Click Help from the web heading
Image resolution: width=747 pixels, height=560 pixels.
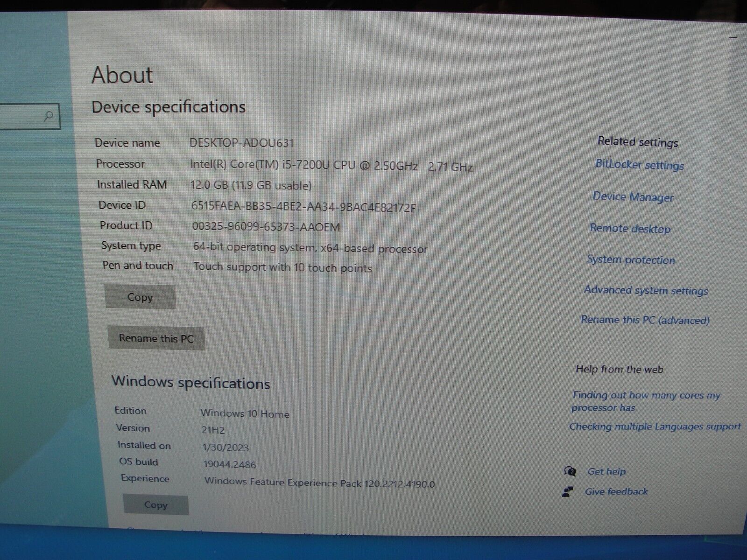coord(620,370)
